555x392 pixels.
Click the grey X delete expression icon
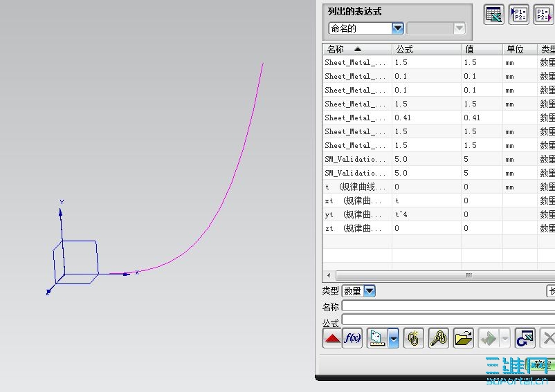click(x=548, y=338)
